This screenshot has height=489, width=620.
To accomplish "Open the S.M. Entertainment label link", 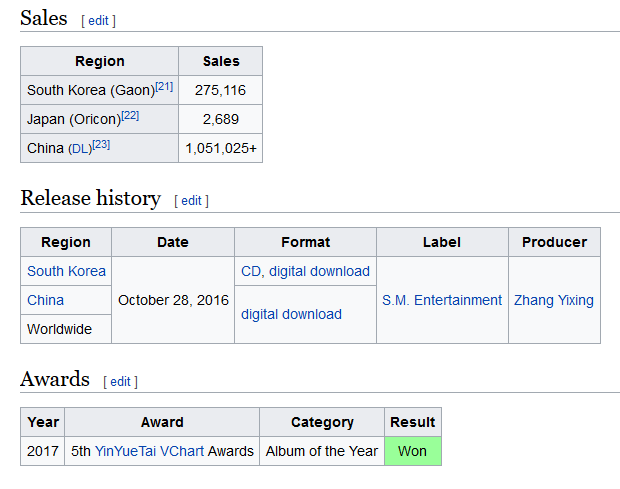I will 442,300.
